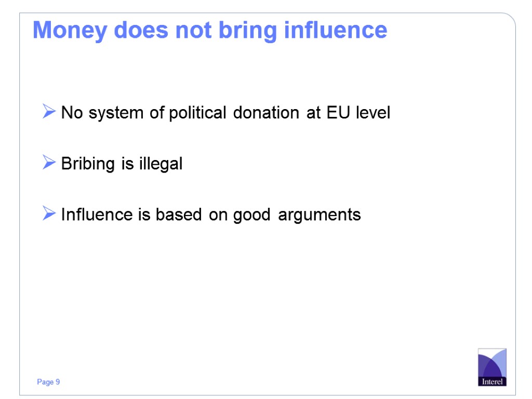The width and height of the screenshot is (532, 399).
Task: Select the slide title Money does not bring influence
Action: point(210,30)
